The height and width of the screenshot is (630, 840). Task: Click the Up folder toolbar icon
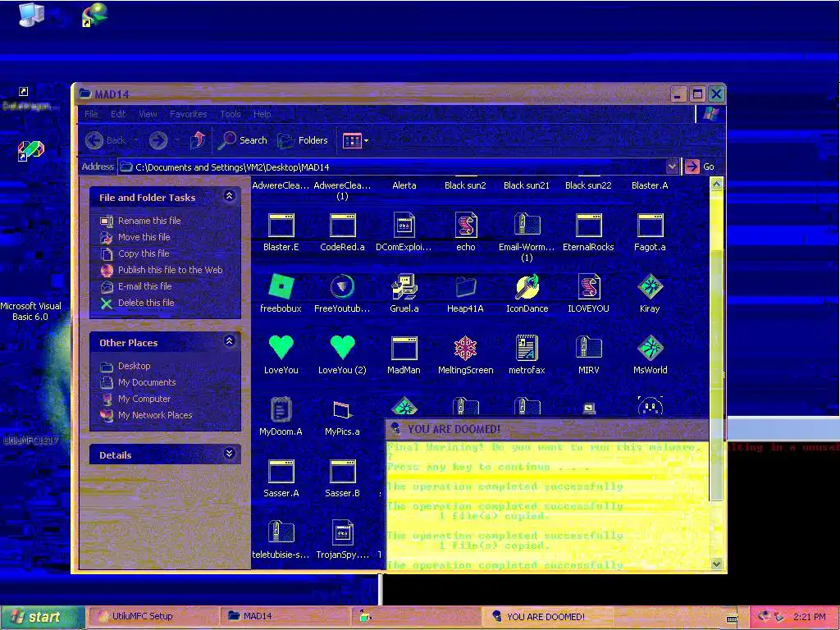(199, 140)
